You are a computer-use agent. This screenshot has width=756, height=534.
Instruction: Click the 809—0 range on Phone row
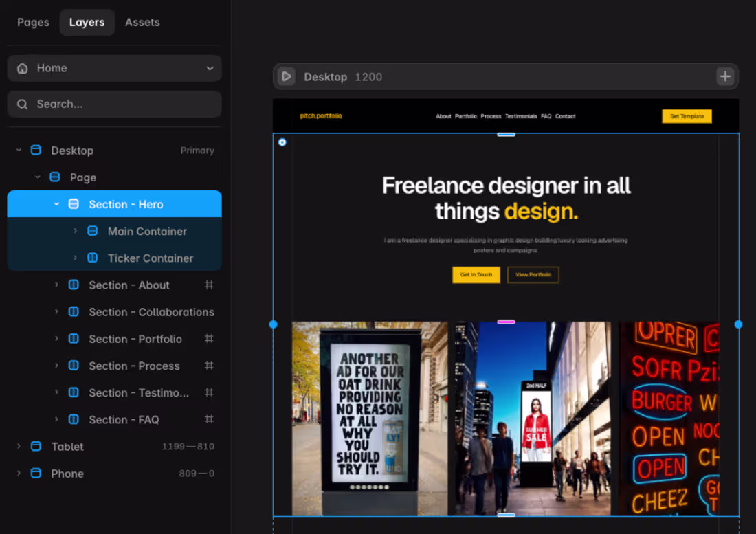[197, 474]
